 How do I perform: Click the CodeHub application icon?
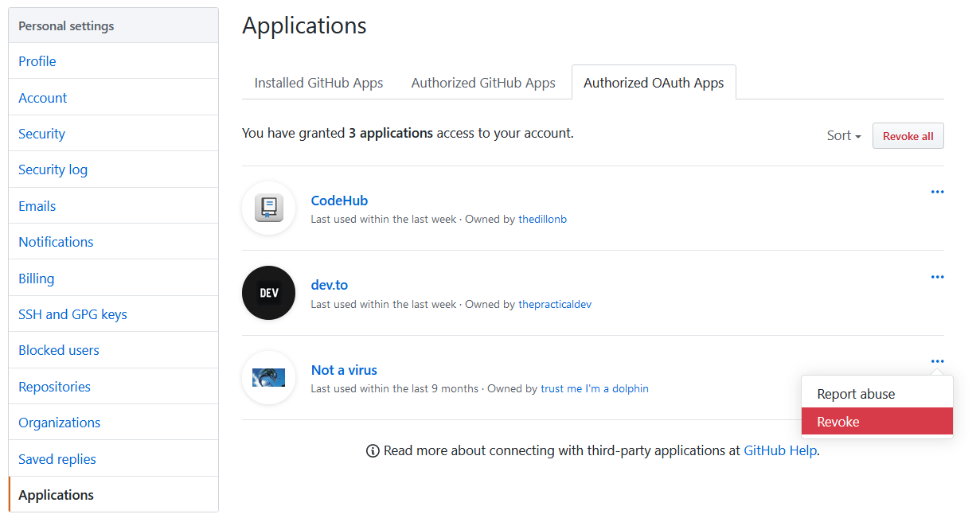[x=268, y=208]
